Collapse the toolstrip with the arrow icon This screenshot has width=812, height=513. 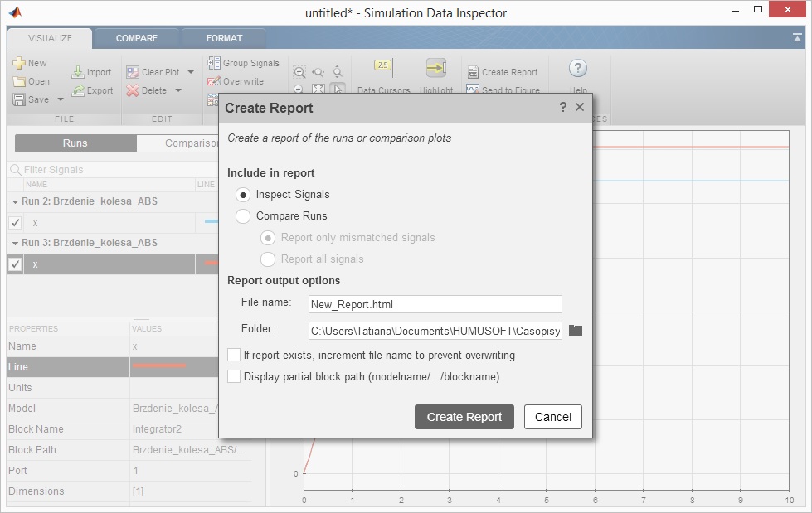tap(797, 37)
